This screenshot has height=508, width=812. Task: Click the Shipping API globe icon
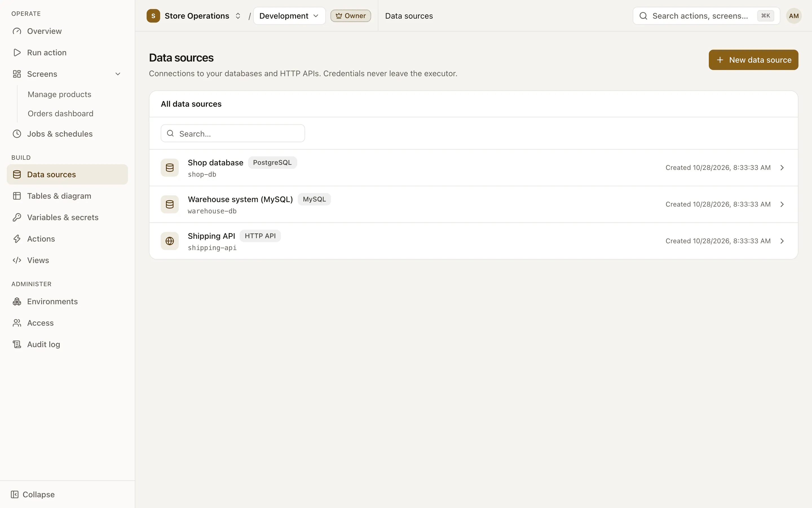(170, 241)
